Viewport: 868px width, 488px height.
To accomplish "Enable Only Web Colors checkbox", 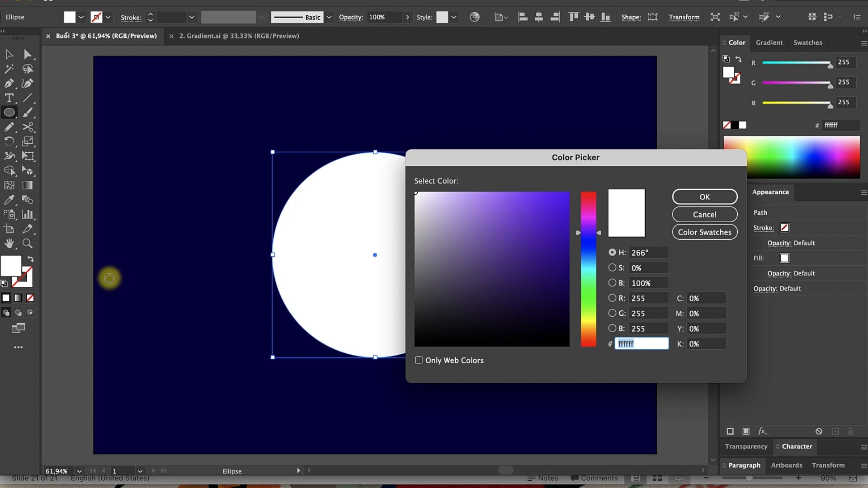I will coord(419,360).
